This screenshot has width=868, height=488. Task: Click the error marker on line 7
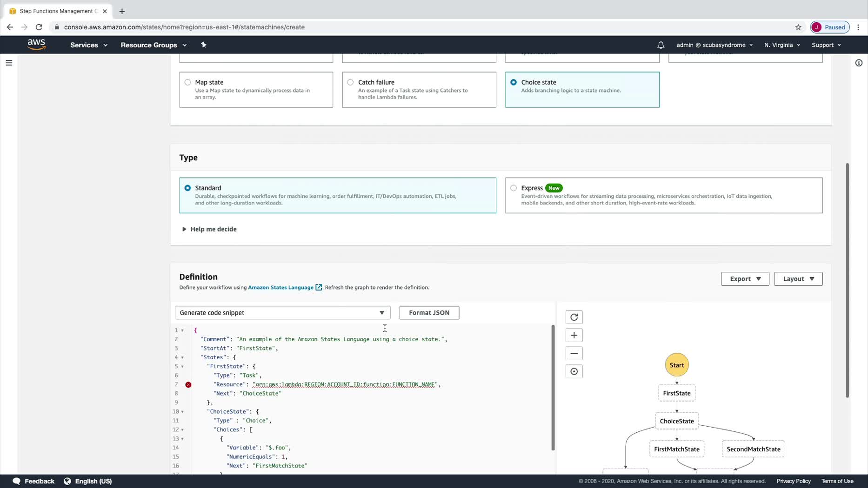[188, 384]
